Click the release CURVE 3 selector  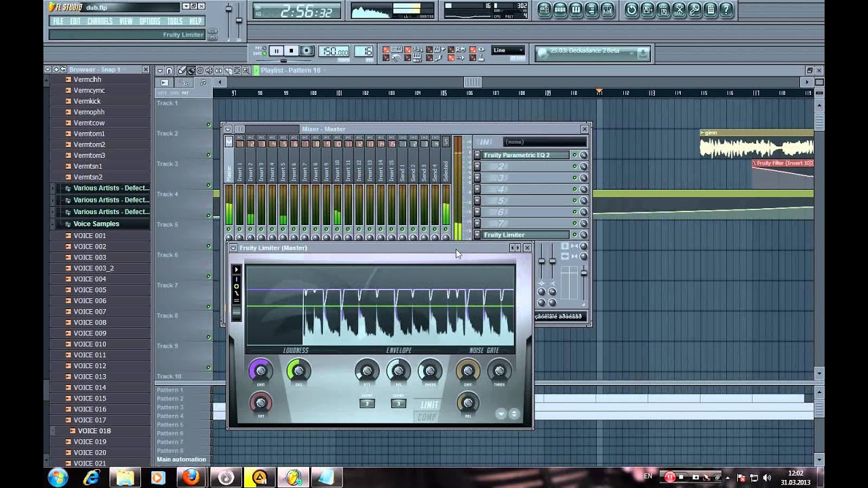398,403
